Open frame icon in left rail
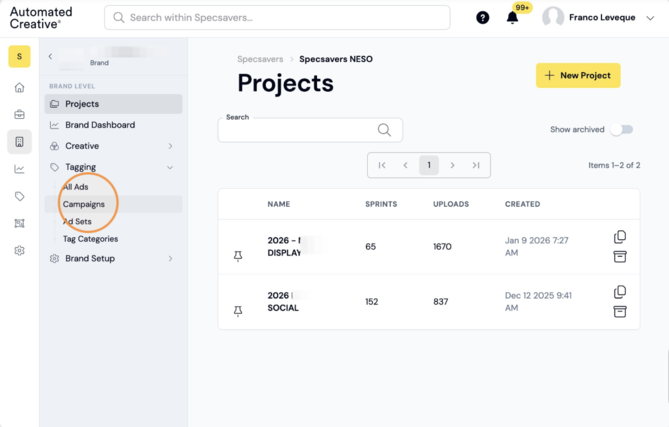 19,223
